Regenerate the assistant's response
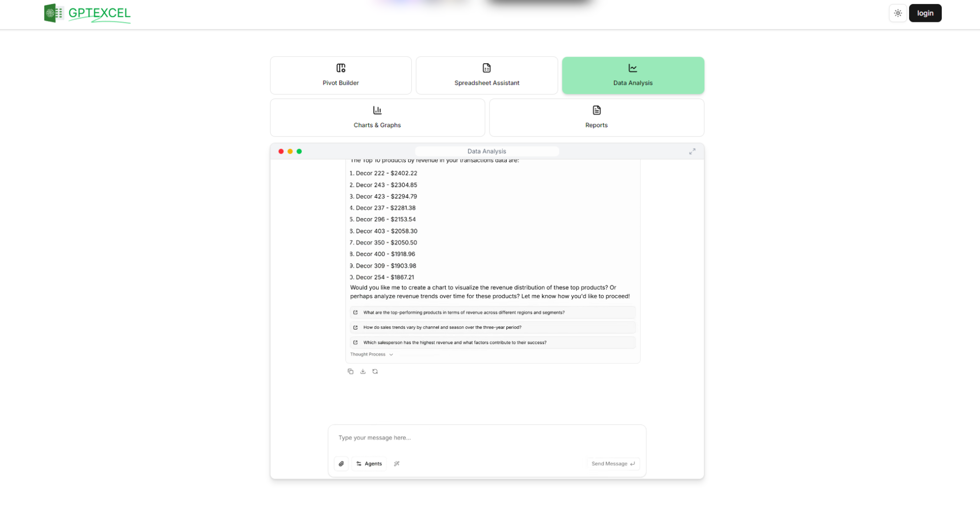 click(x=375, y=371)
